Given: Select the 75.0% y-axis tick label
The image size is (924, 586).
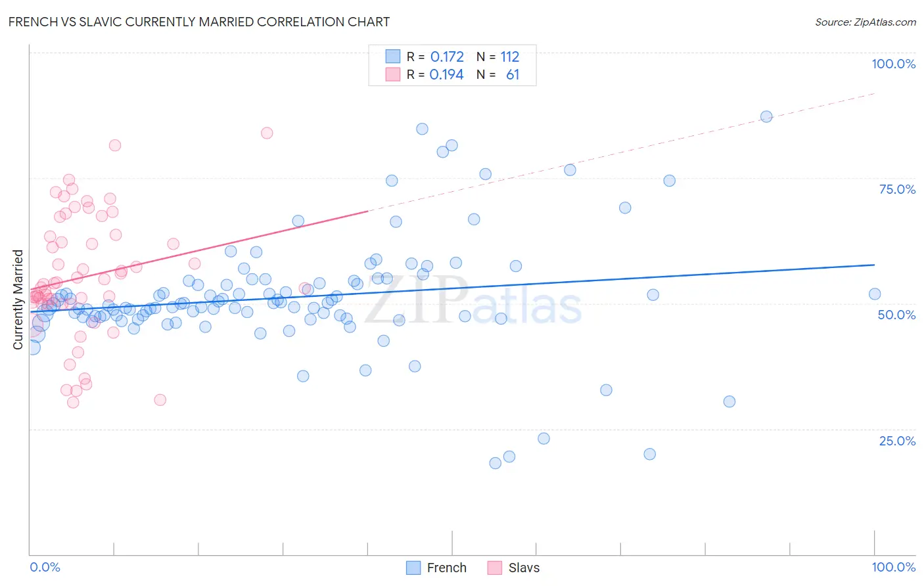Looking at the screenshot, I should coord(897,189).
